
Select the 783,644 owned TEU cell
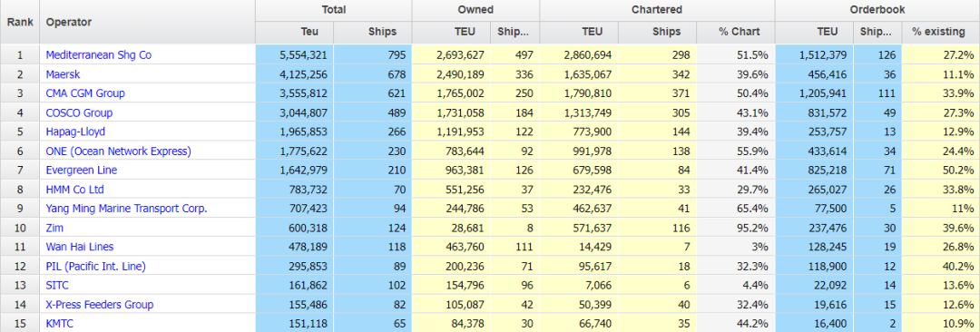point(452,151)
